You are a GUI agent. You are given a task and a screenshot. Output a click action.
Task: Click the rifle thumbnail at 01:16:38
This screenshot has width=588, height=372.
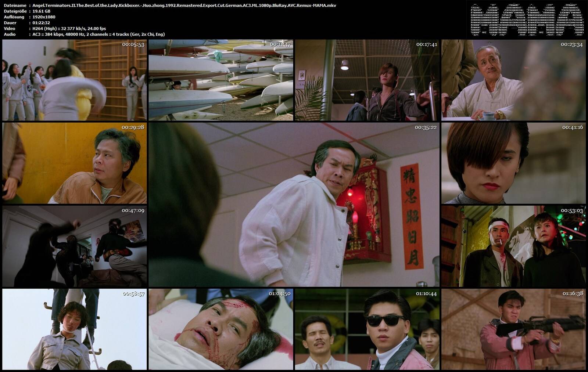513,329
